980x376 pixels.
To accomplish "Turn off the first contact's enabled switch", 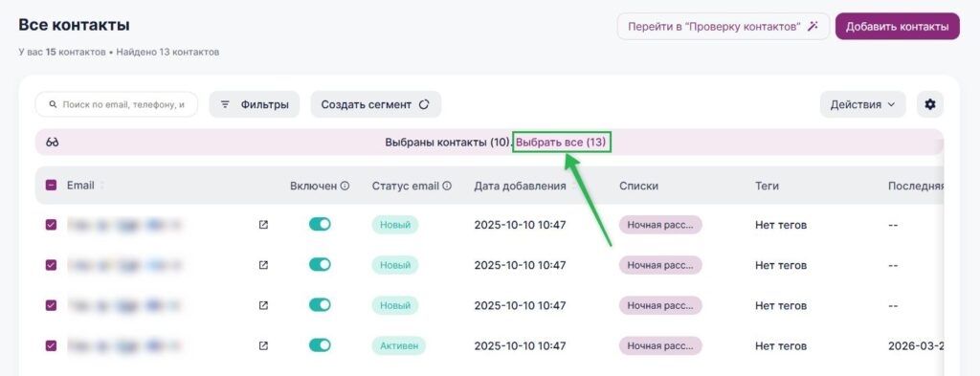I will 320,224.
